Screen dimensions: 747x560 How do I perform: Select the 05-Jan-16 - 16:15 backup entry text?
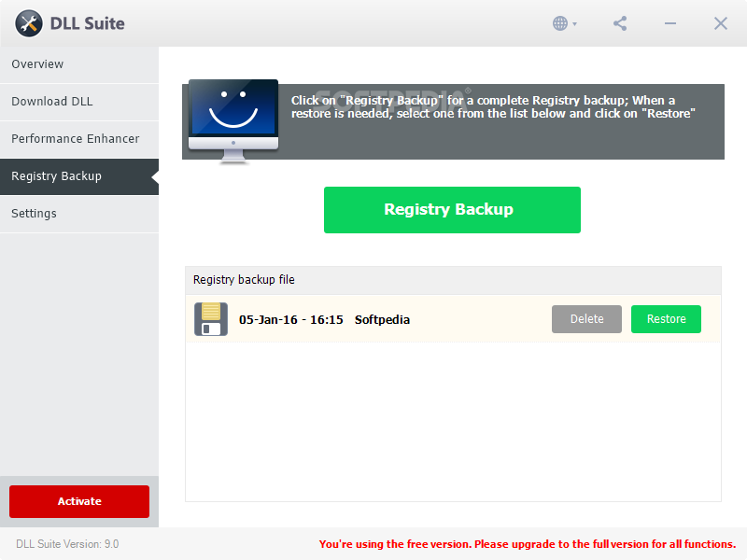click(290, 319)
